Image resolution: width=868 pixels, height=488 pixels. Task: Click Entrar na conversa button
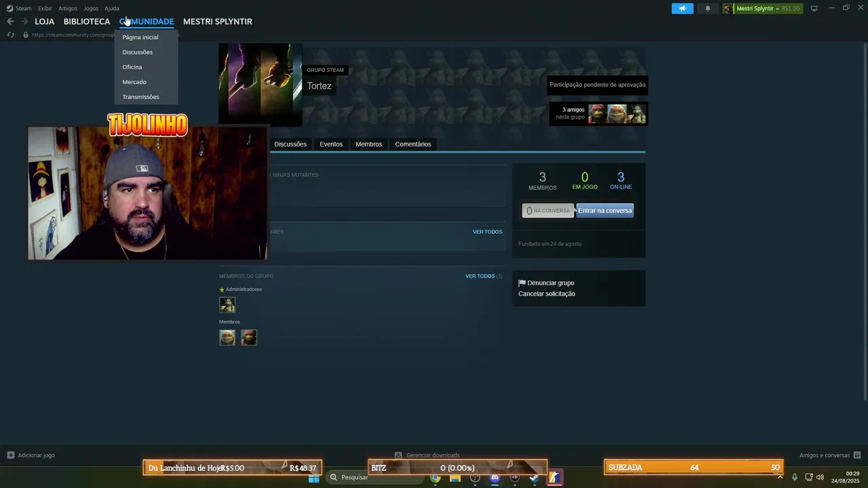coord(605,211)
